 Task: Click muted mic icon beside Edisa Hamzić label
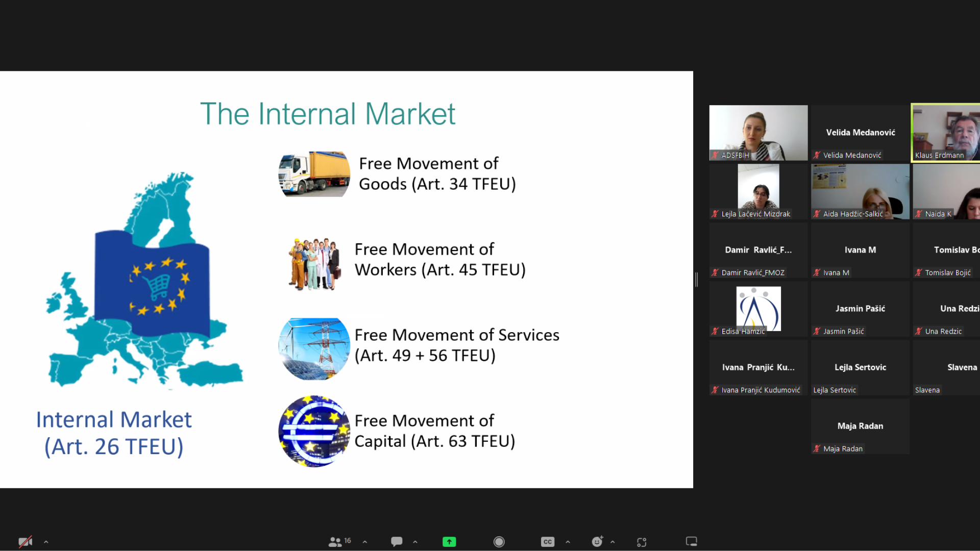[x=715, y=331]
